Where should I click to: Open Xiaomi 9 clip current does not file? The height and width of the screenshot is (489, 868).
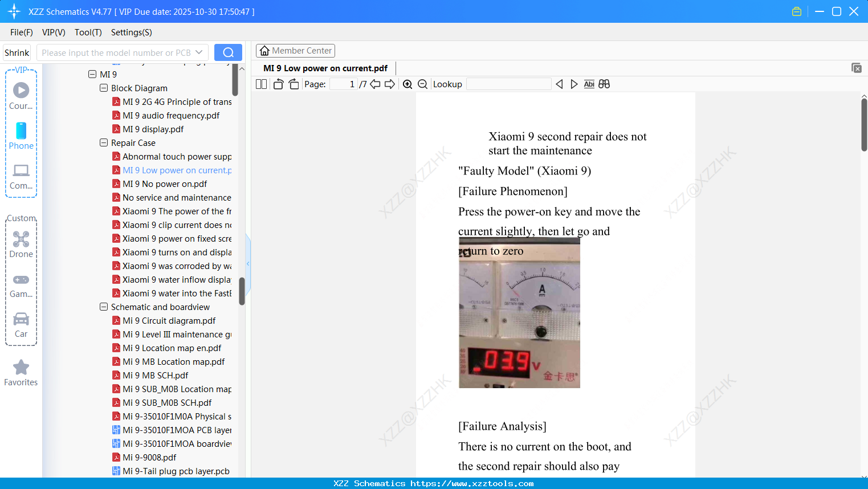click(172, 225)
